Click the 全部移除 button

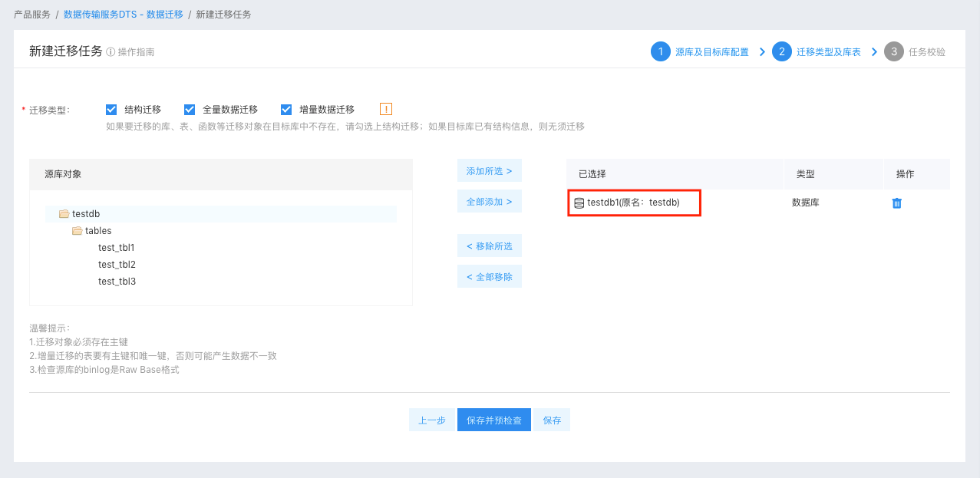click(x=489, y=277)
